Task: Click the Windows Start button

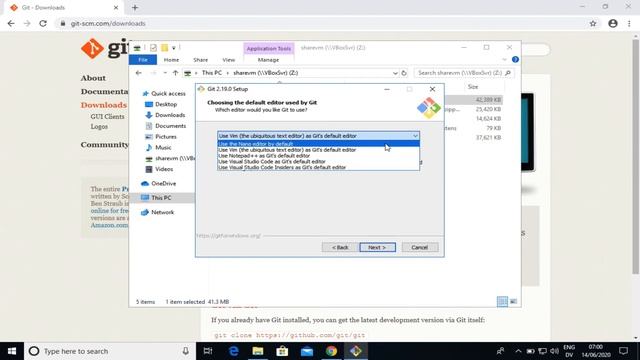Action: click(12, 351)
